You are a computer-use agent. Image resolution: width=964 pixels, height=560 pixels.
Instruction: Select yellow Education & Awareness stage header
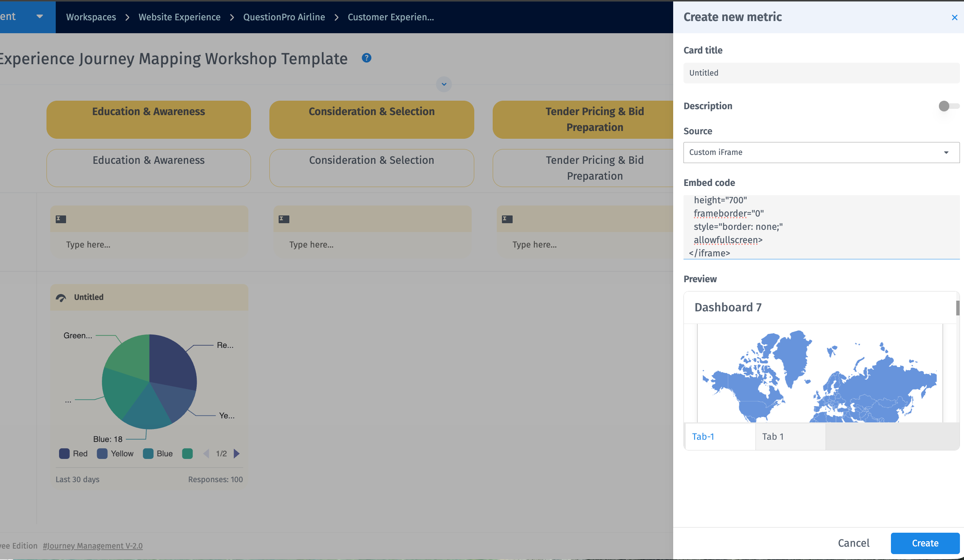click(x=148, y=120)
